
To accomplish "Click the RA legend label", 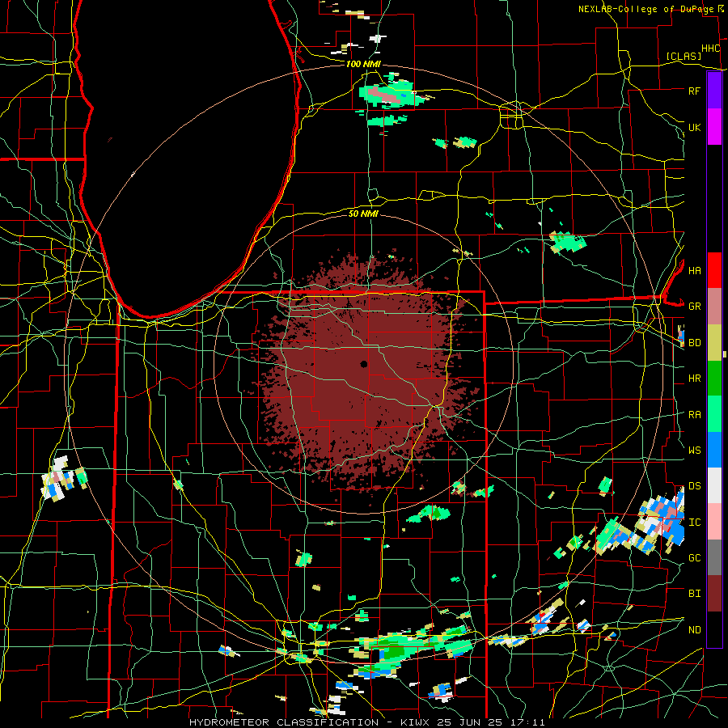I will (694, 415).
